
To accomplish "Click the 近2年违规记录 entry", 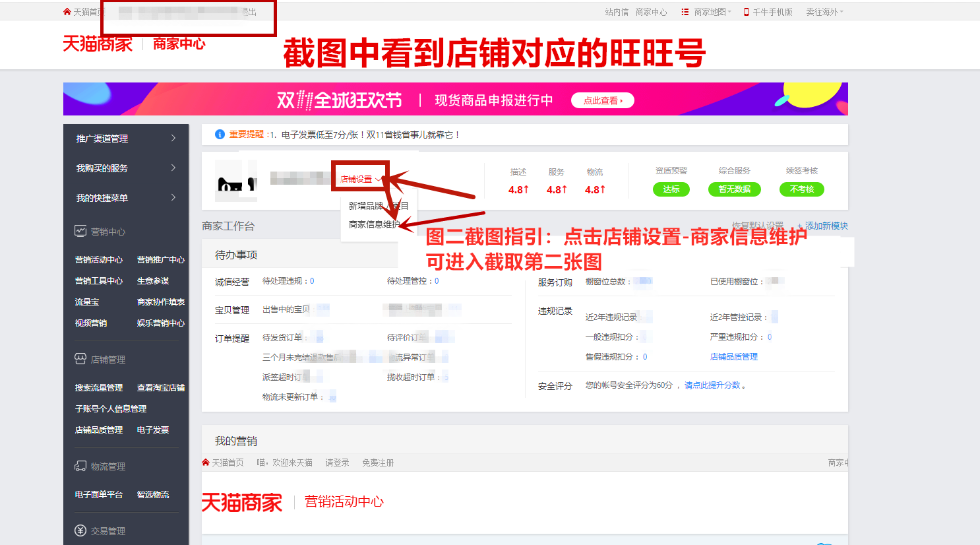I will [x=611, y=317].
